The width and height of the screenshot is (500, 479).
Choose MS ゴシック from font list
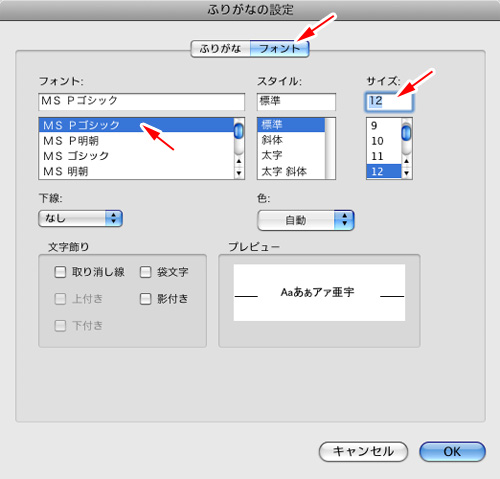pos(137,156)
